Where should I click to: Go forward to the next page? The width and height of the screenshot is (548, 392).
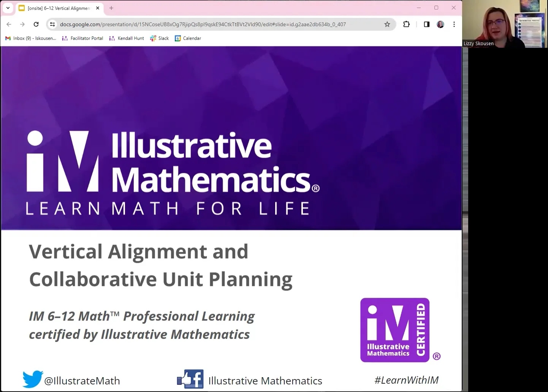coord(22,24)
